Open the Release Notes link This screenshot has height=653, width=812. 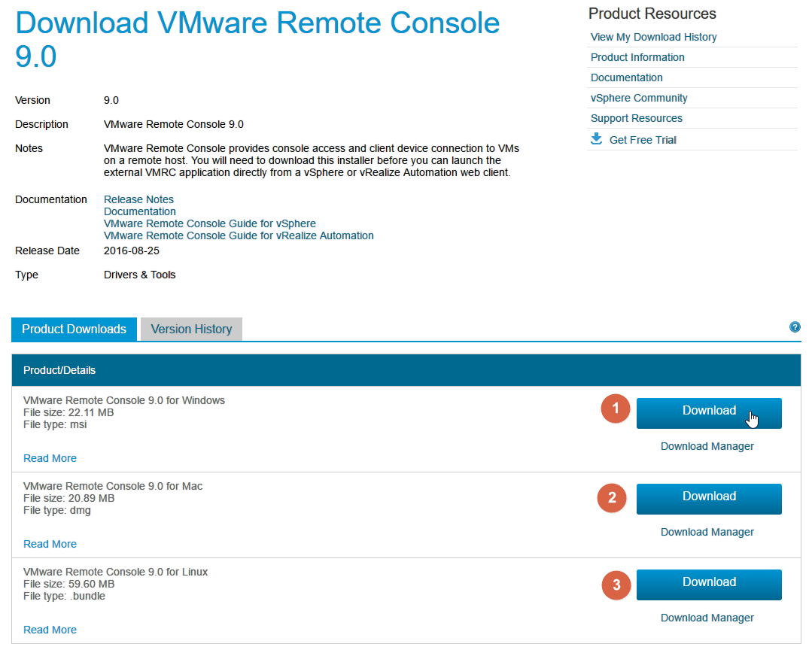[x=138, y=199]
